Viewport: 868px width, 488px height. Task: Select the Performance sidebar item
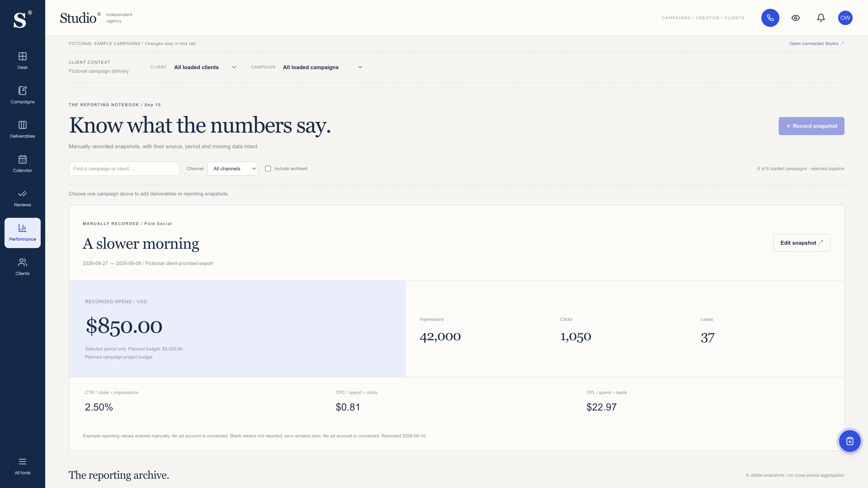[23, 233]
